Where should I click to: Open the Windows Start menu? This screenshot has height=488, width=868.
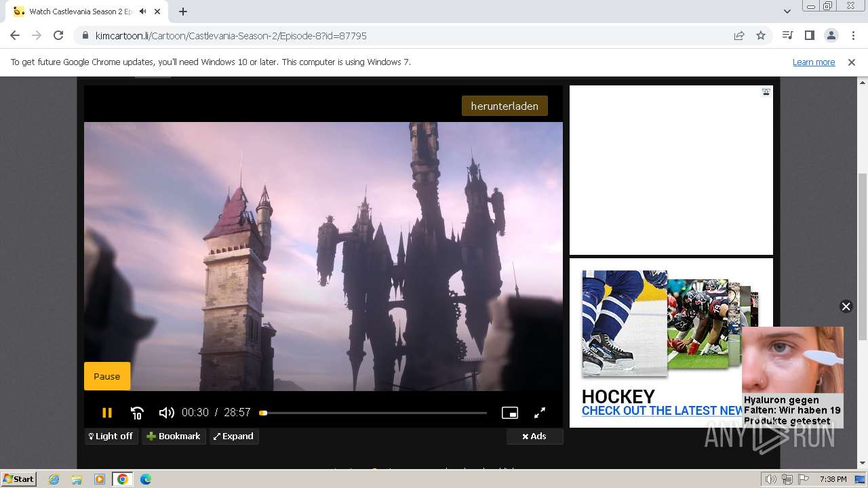(18, 479)
